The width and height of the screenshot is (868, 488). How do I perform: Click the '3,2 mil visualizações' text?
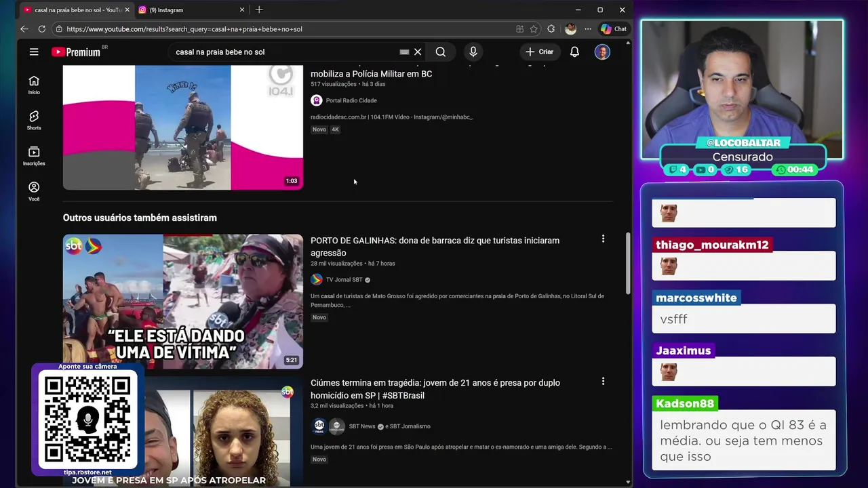337,405
